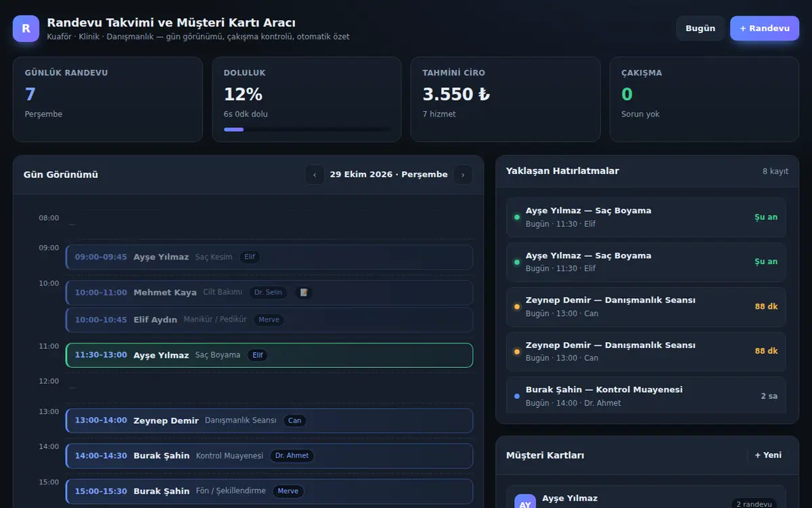Click the purple R app logo
Screen dimensions: 812x508
[26, 28]
